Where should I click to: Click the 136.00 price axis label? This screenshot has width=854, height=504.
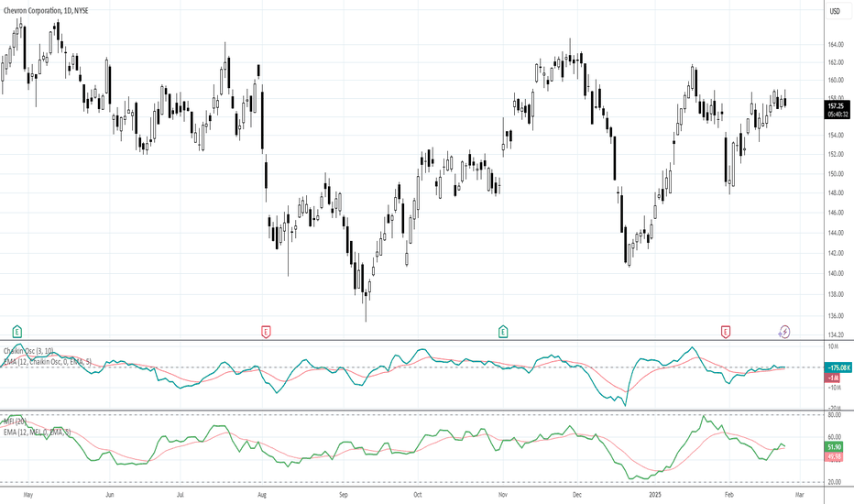coord(836,315)
